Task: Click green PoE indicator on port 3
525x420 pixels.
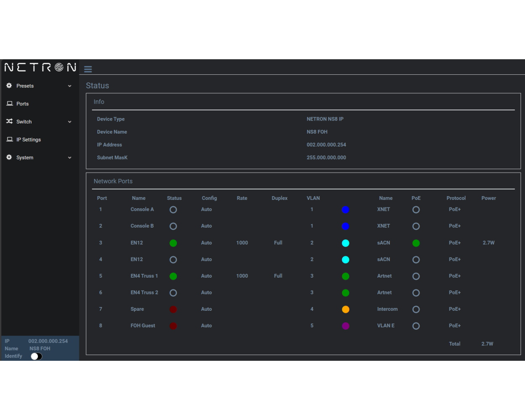Action: (x=416, y=243)
